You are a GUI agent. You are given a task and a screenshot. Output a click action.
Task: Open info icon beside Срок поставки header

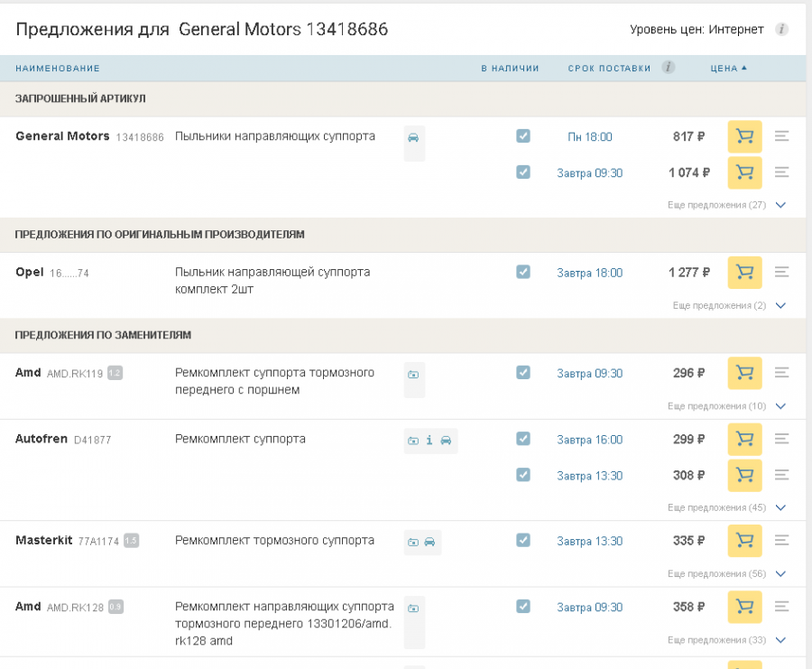pos(668,68)
